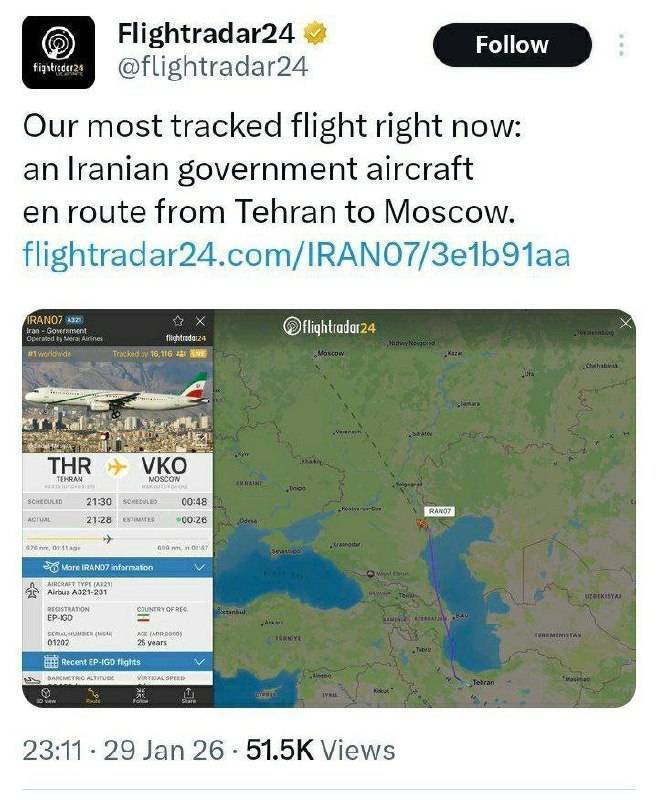Star the IRAN07 flight as favorite

point(177,321)
